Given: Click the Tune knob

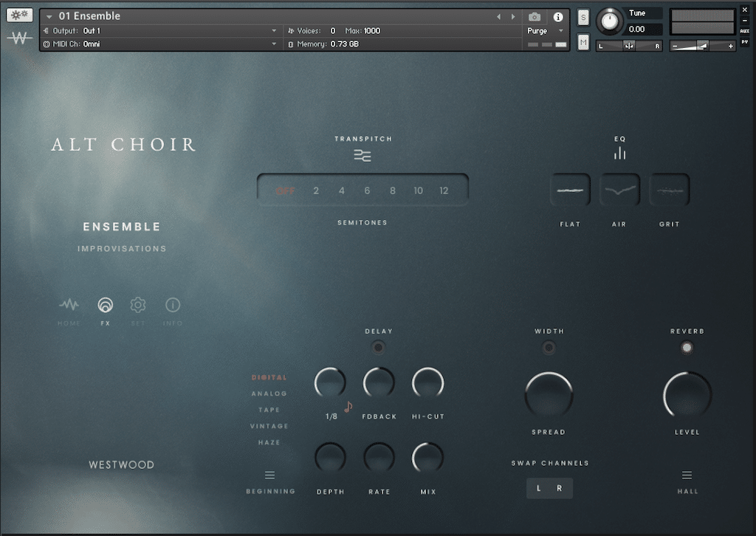Looking at the screenshot, I should [x=610, y=21].
